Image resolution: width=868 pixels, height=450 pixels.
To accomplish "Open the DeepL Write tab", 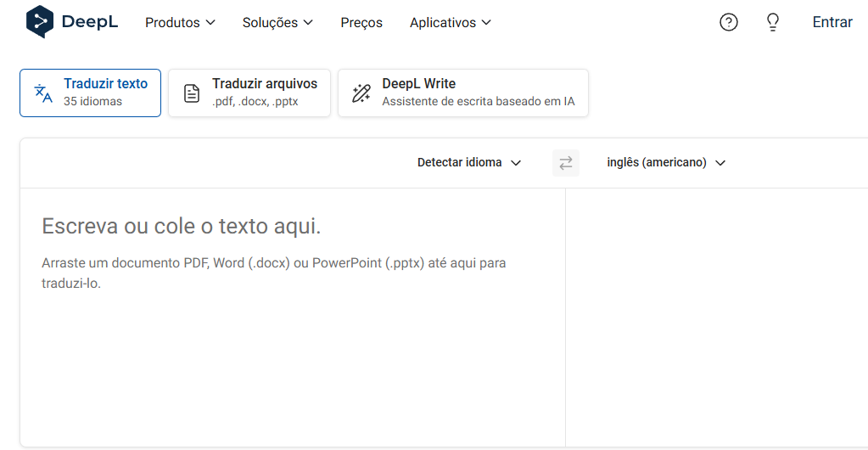I will [x=463, y=93].
